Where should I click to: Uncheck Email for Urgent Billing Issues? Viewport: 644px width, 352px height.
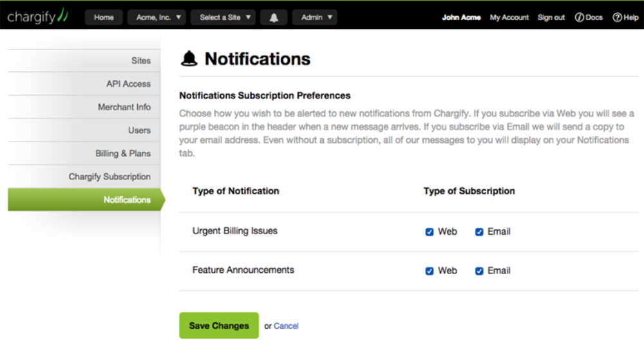tap(479, 232)
